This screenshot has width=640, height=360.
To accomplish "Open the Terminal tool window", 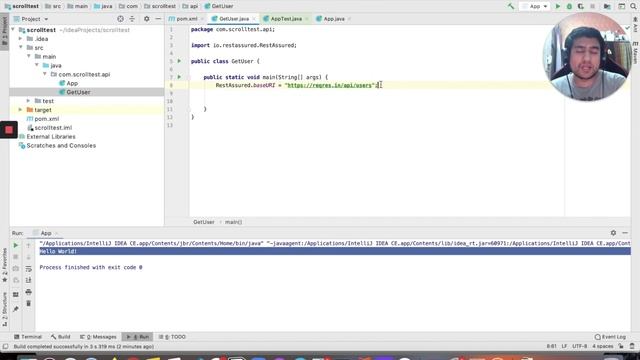I will (28, 337).
